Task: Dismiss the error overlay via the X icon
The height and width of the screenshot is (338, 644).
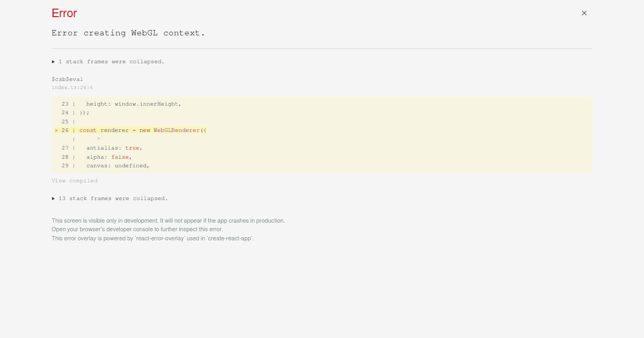Action: [x=584, y=13]
